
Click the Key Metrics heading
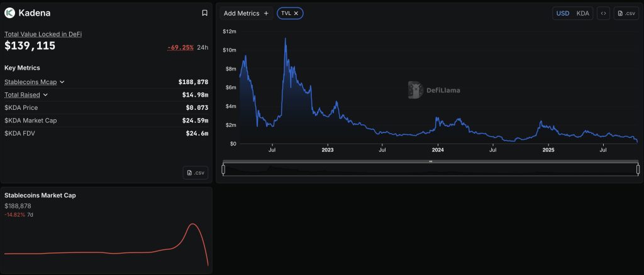22,68
